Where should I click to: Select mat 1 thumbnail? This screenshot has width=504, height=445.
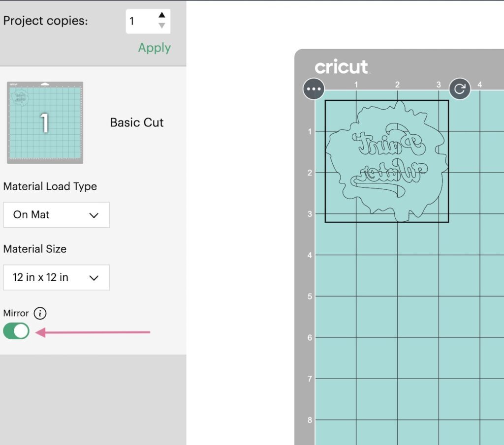45,121
